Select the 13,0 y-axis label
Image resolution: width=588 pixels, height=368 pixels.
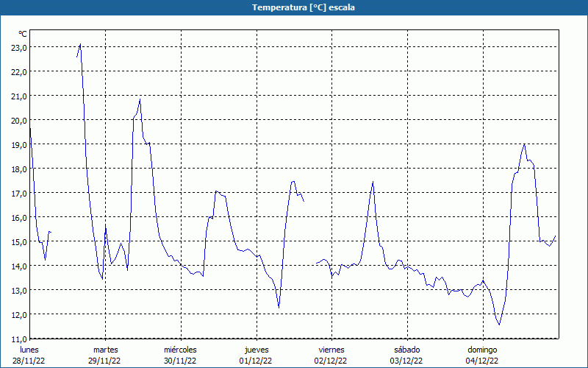click(20, 290)
